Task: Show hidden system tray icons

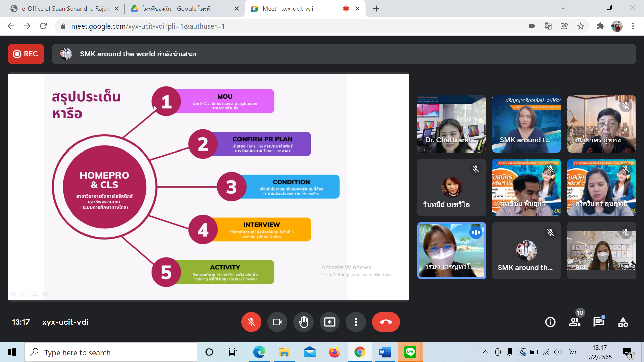Action: (x=485, y=352)
